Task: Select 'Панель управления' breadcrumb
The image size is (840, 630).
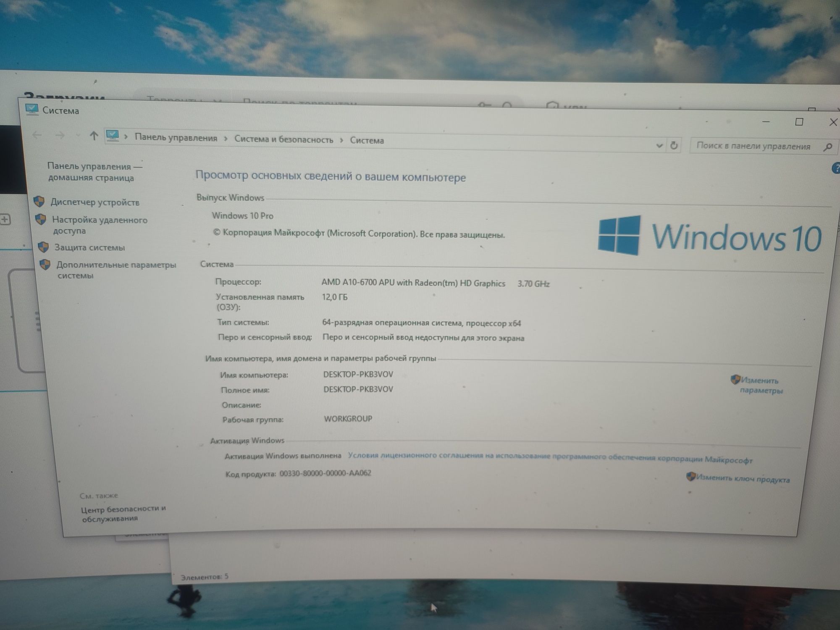Action: tap(176, 138)
